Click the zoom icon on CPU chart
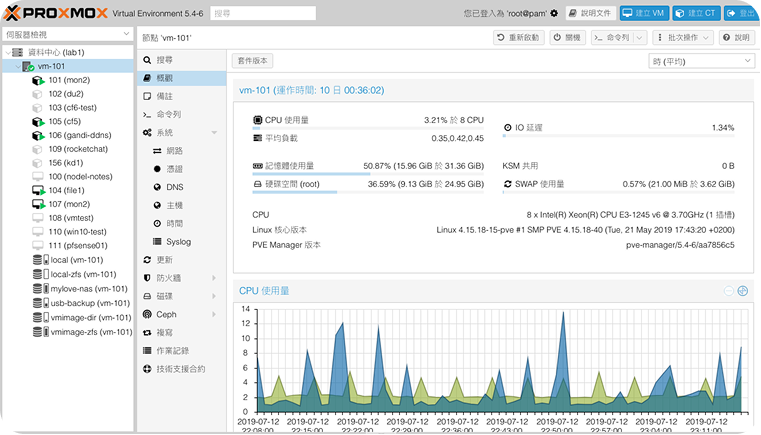This screenshot has height=435, width=761. tap(742, 291)
